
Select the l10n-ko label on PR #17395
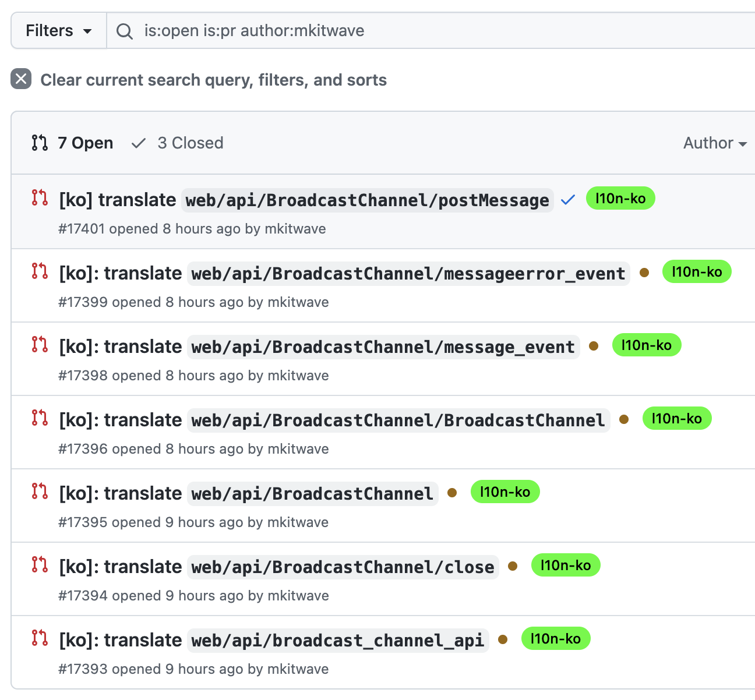pos(504,492)
